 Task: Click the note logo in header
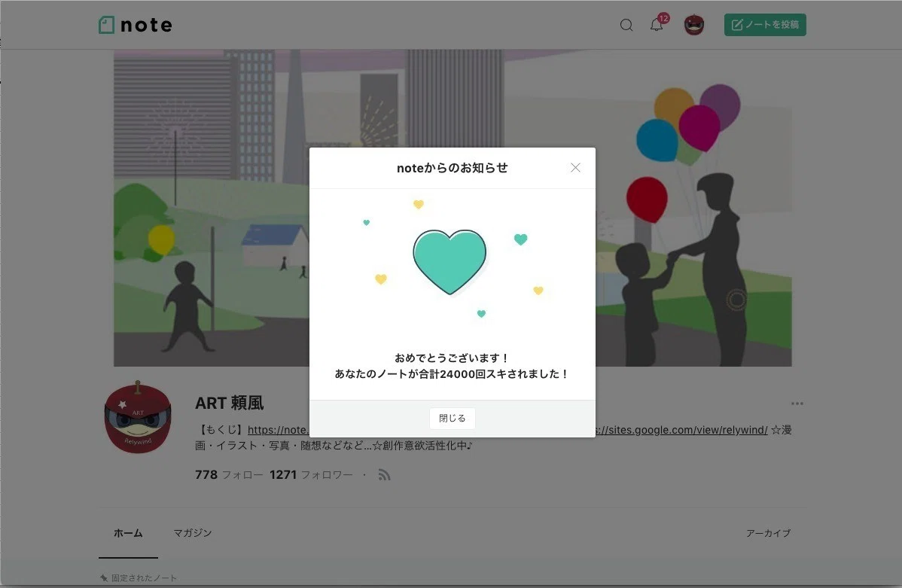(136, 25)
